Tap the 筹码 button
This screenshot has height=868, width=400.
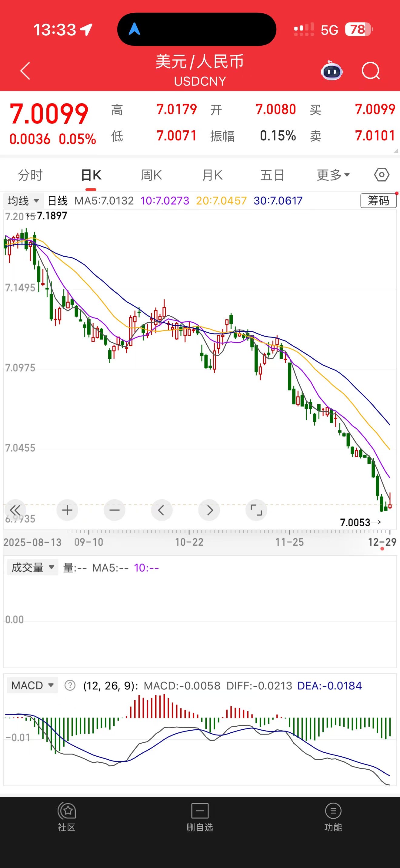click(378, 201)
